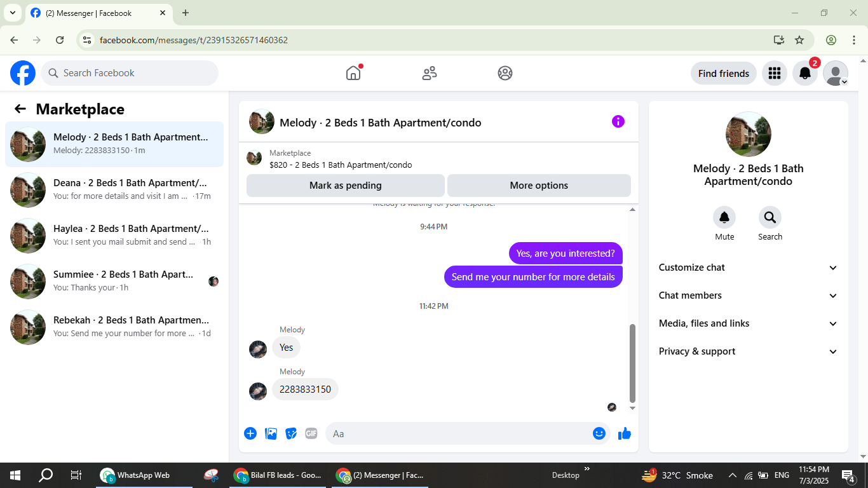
Task: Expand Chat members section
Action: click(x=749, y=295)
